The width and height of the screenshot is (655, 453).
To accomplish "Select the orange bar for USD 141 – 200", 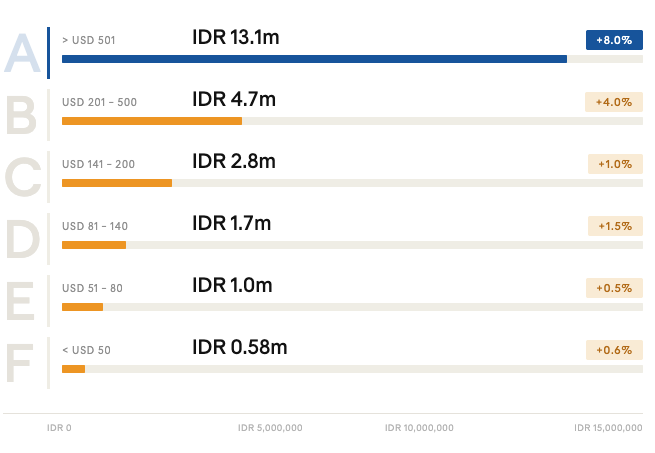I will pos(117,183).
